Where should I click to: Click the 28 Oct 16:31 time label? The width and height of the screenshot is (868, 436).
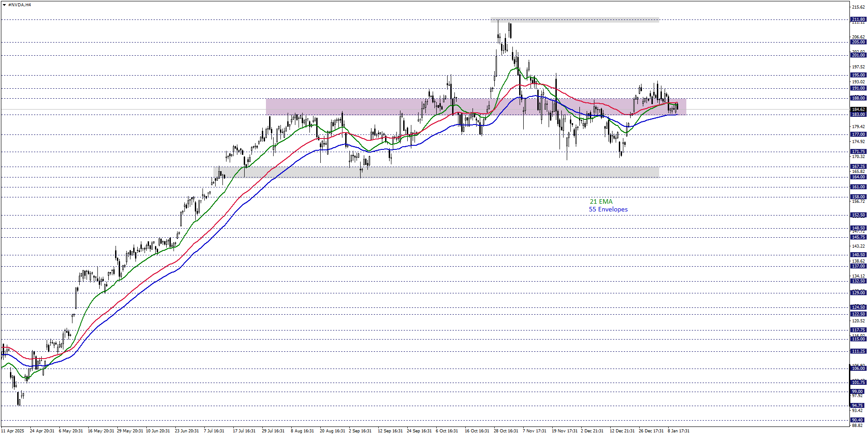506,431
